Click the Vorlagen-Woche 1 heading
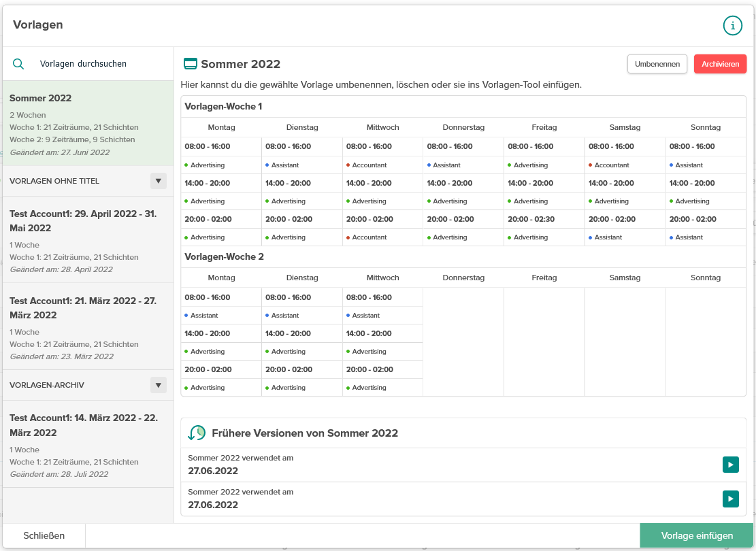 pyautogui.click(x=223, y=107)
